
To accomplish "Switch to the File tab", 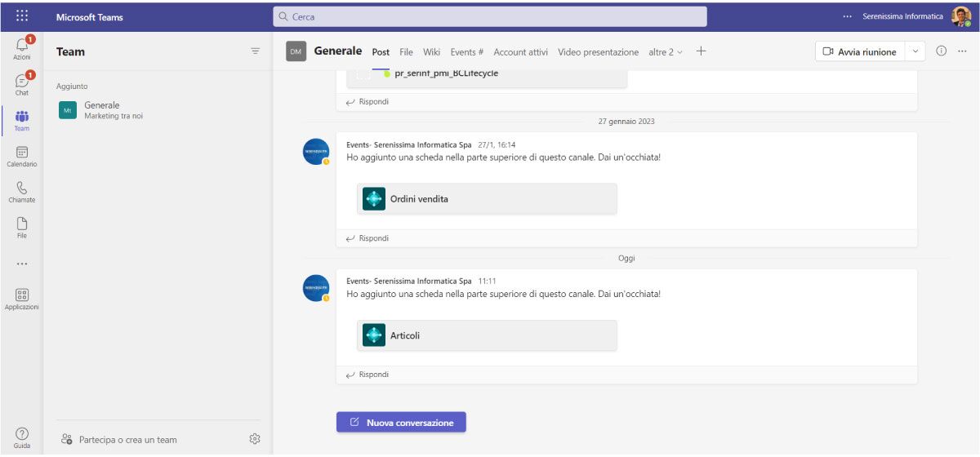I will tap(406, 52).
